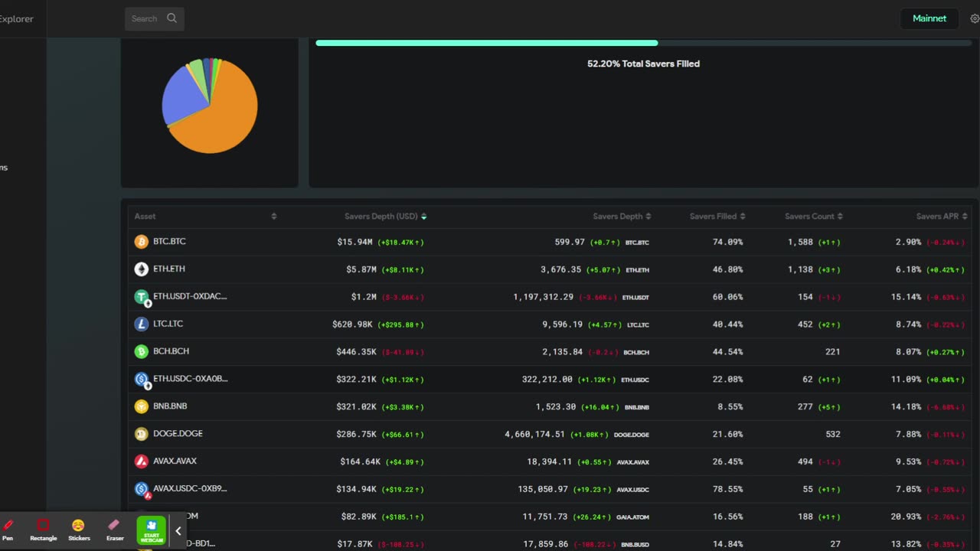Collapse annotation toolbar with left chevron
Image resolution: width=980 pixels, height=551 pixels.
178,530
